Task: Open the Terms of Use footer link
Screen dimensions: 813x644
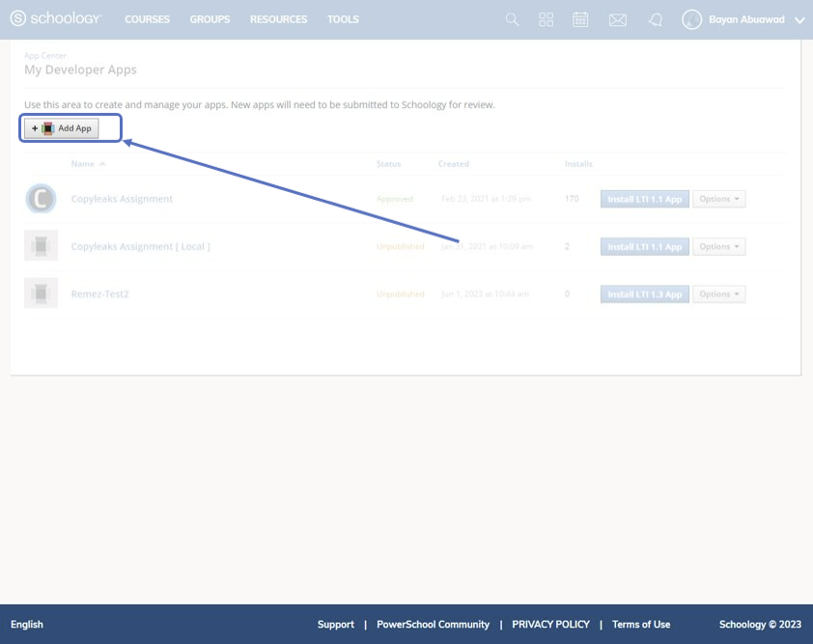Action: pos(641,625)
